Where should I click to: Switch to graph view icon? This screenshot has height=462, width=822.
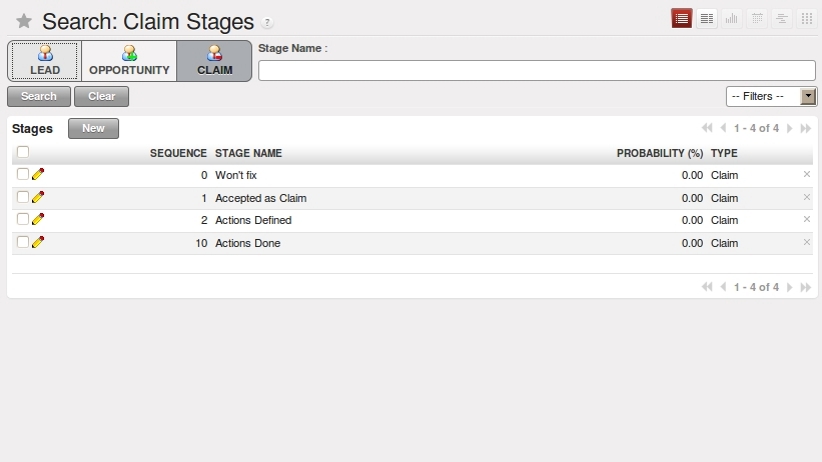[x=731, y=19]
